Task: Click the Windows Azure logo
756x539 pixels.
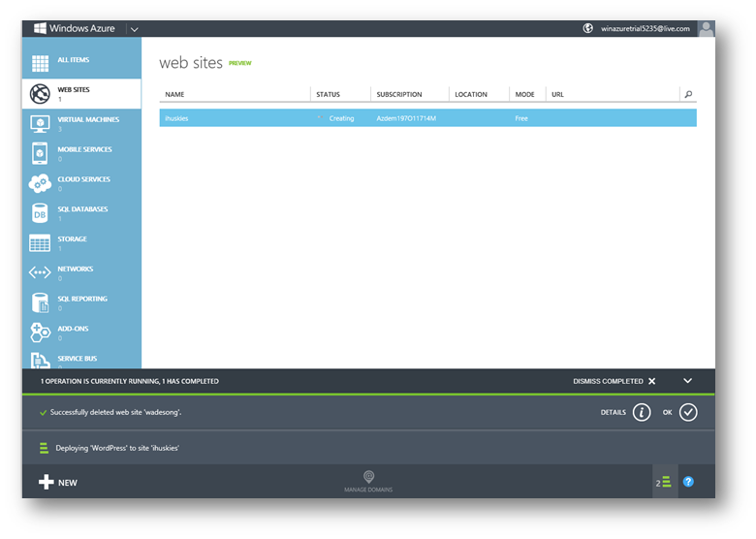Action: pos(75,28)
